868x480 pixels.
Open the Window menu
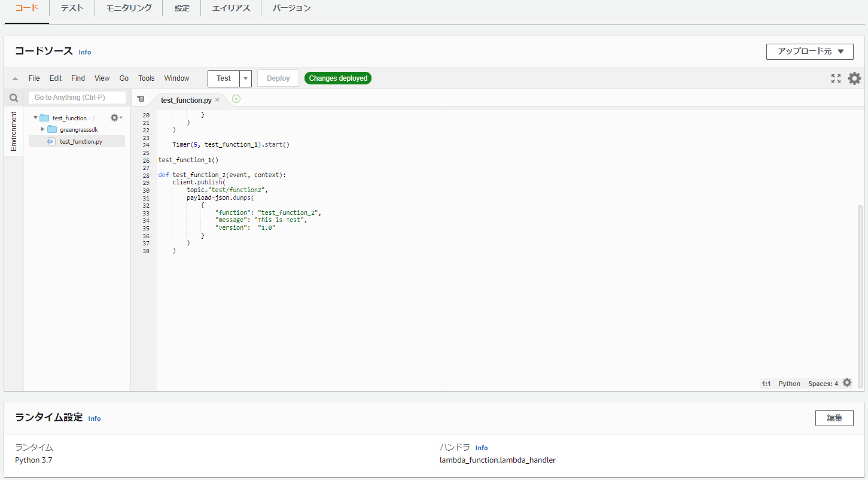pos(176,78)
